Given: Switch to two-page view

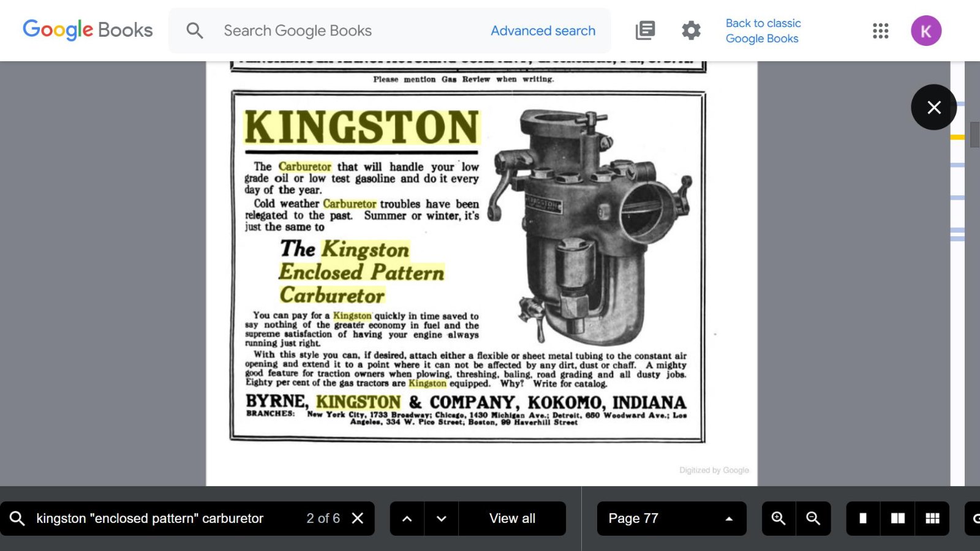Looking at the screenshot, I should (x=897, y=519).
